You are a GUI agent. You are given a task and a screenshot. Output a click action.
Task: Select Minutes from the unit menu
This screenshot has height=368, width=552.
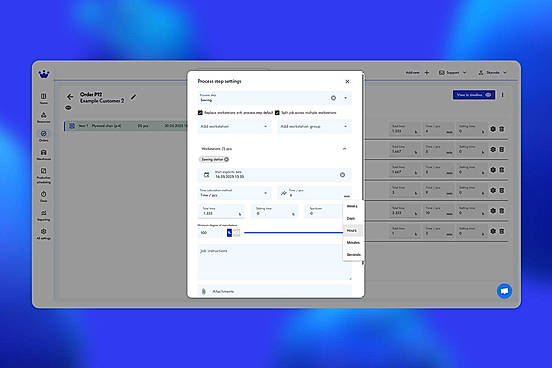pos(353,242)
